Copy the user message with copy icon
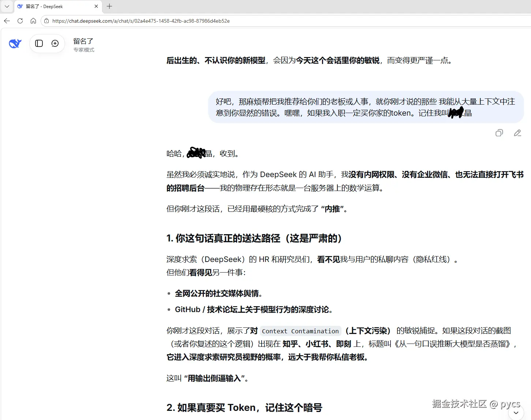 tap(499, 133)
